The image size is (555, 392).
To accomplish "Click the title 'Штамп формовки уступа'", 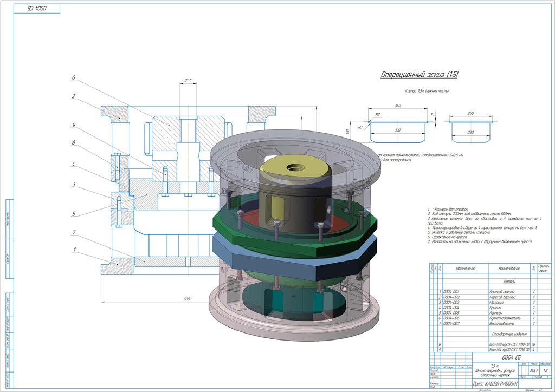I will [495, 371].
